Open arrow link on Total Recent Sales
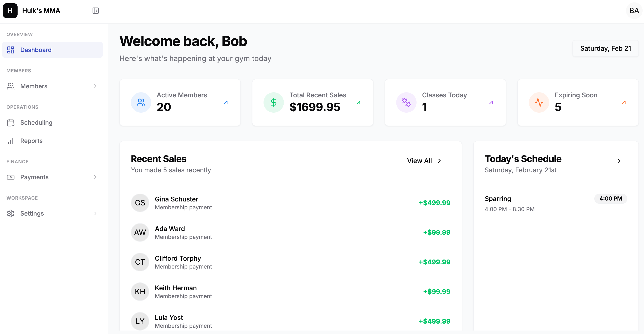This screenshot has height=334, width=644. click(x=358, y=102)
